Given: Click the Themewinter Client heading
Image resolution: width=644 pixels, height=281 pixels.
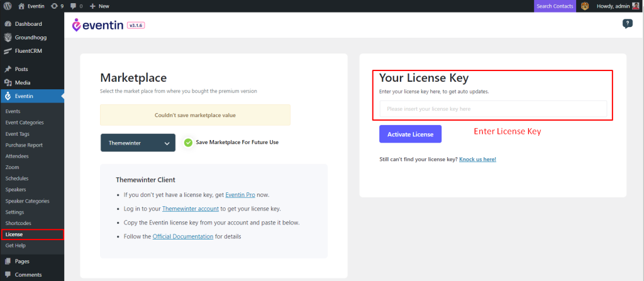Looking at the screenshot, I should (x=145, y=180).
